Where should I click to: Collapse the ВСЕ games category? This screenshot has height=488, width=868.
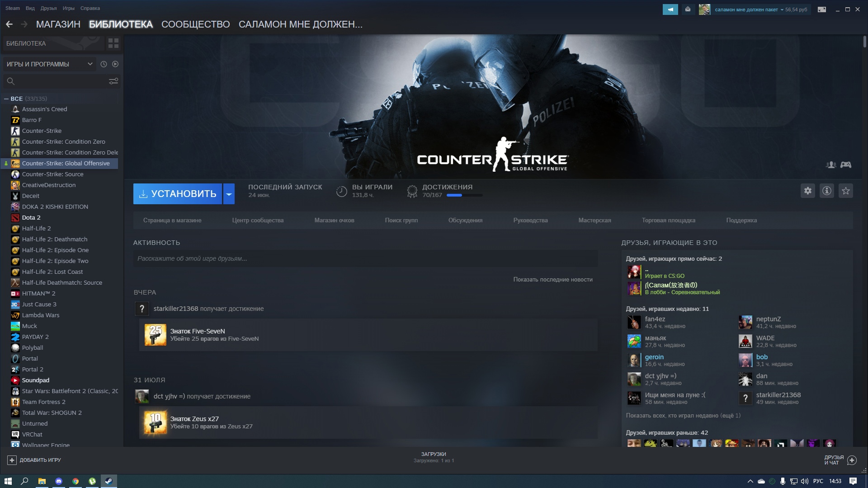pos(6,99)
